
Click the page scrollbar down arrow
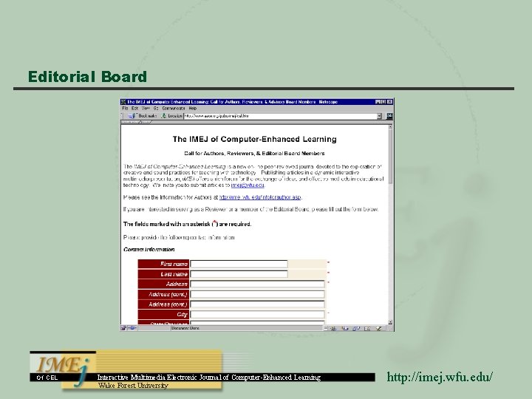coord(390,322)
